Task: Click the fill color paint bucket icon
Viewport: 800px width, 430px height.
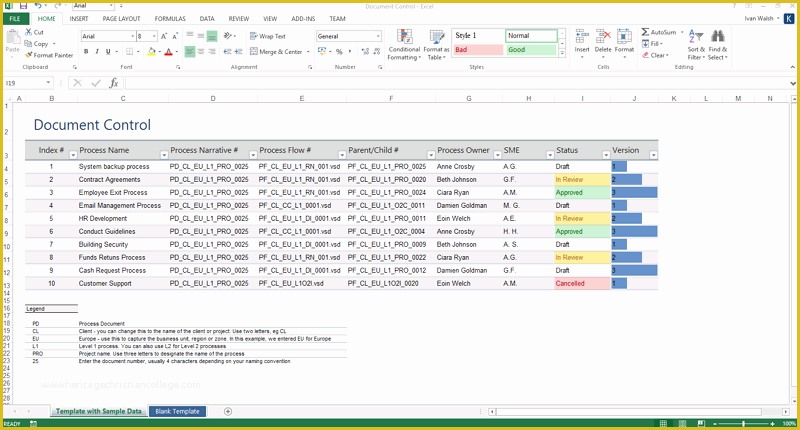Action: tap(151, 52)
